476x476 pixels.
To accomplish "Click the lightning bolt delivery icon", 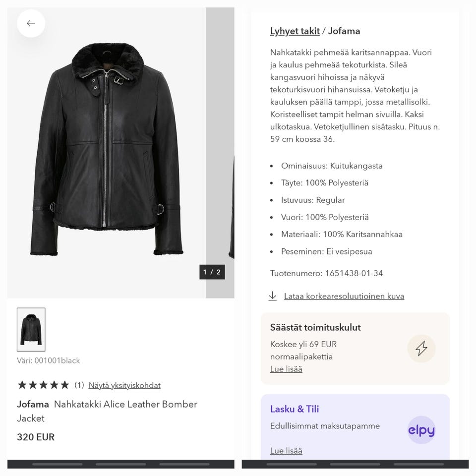I will 421,349.
